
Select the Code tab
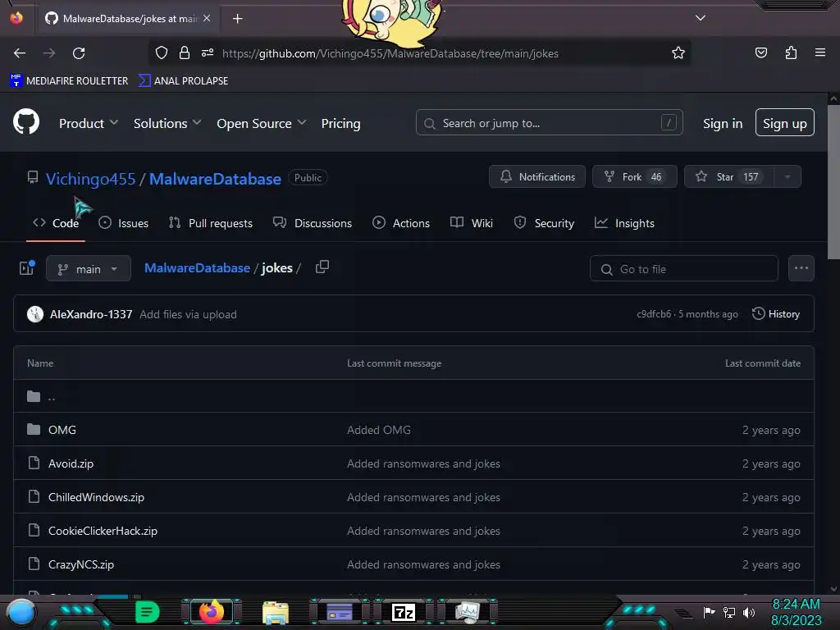pos(56,223)
